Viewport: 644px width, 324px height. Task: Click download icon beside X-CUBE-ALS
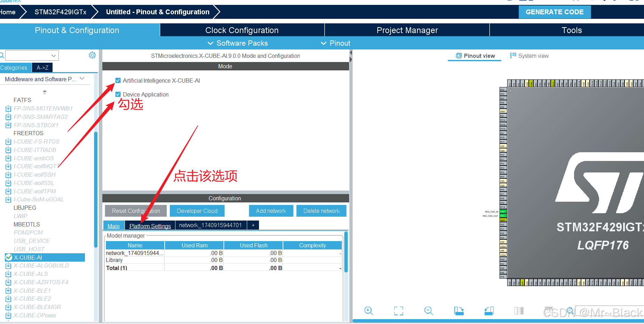click(8, 274)
